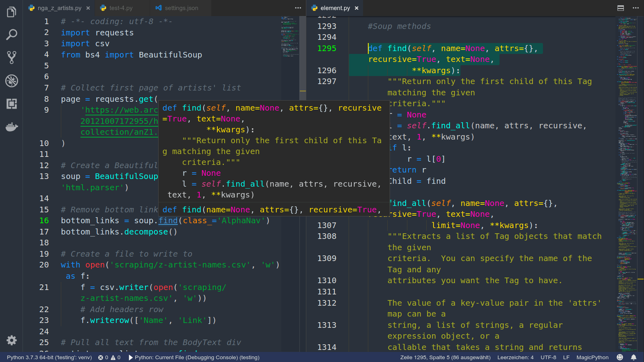Change MagicPython language mode
The height and width of the screenshot is (362, 644).
point(592,357)
